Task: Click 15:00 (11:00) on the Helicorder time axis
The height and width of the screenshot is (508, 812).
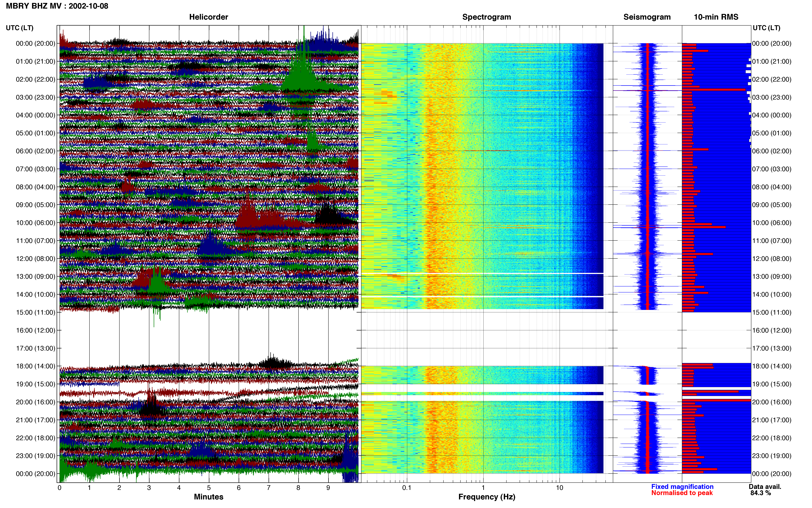Action: point(36,313)
